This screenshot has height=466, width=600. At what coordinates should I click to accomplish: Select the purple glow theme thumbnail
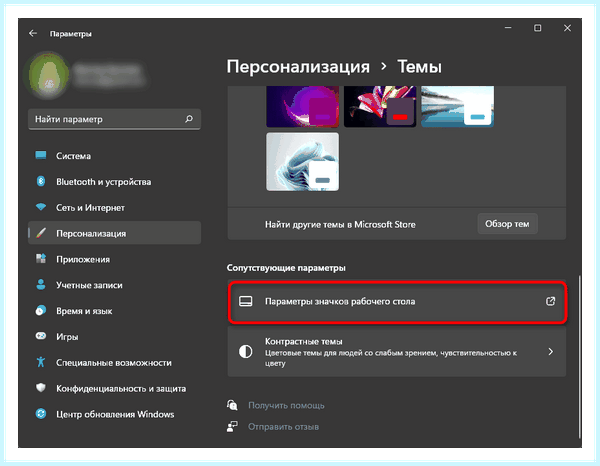pyautogui.click(x=303, y=106)
